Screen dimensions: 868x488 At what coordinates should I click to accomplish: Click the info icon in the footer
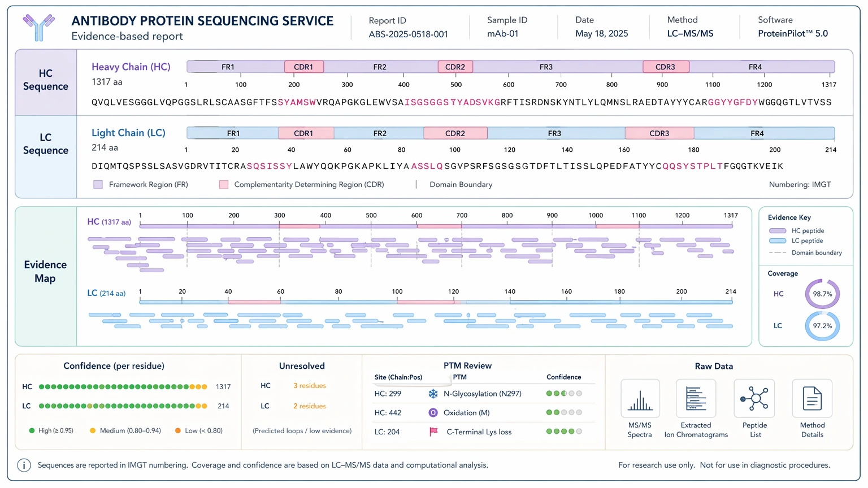click(24, 465)
